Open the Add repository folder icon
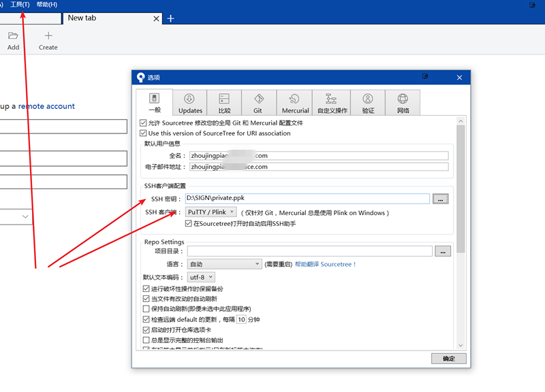 click(x=13, y=36)
